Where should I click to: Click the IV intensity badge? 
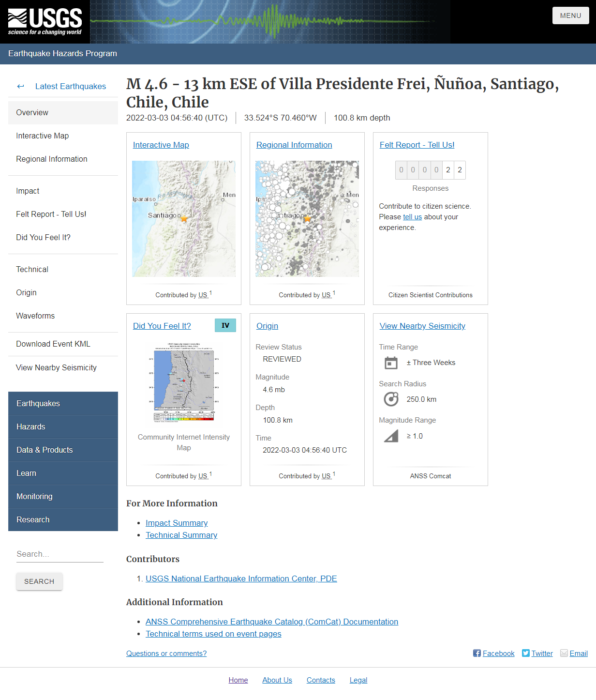tap(225, 325)
